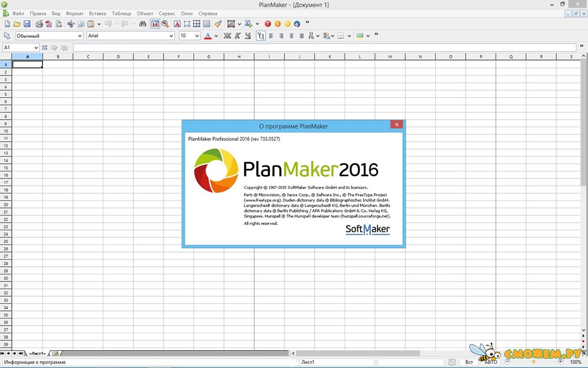Click the АВТО status bar button

click(490, 362)
